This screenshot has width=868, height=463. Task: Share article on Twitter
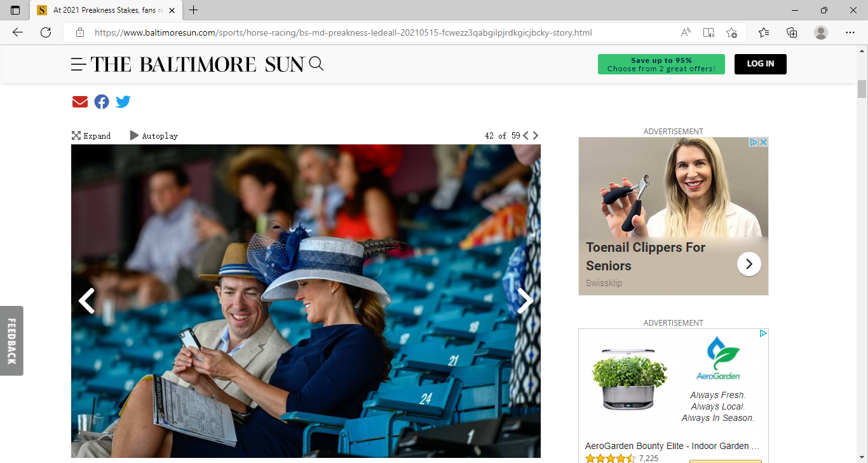pos(123,102)
